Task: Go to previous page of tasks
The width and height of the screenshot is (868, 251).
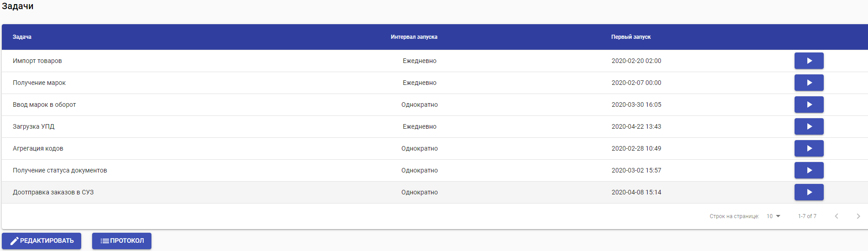Action: click(x=836, y=216)
